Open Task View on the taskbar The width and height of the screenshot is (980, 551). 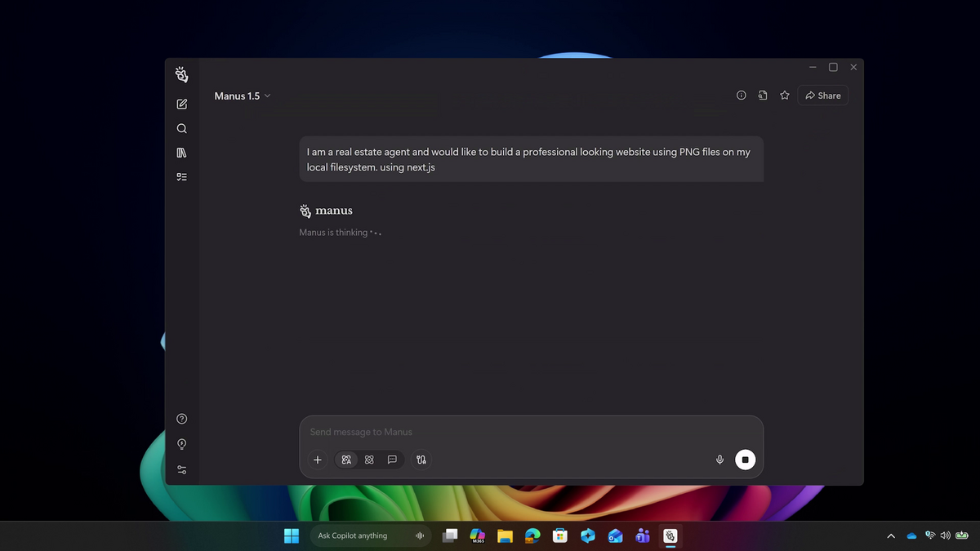pyautogui.click(x=450, y=535)
